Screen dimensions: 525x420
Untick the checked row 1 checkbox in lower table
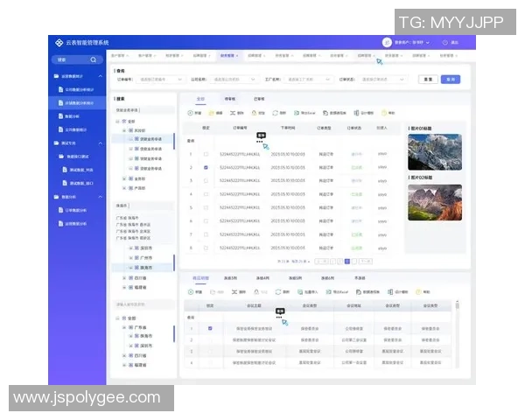coord(210,329)
